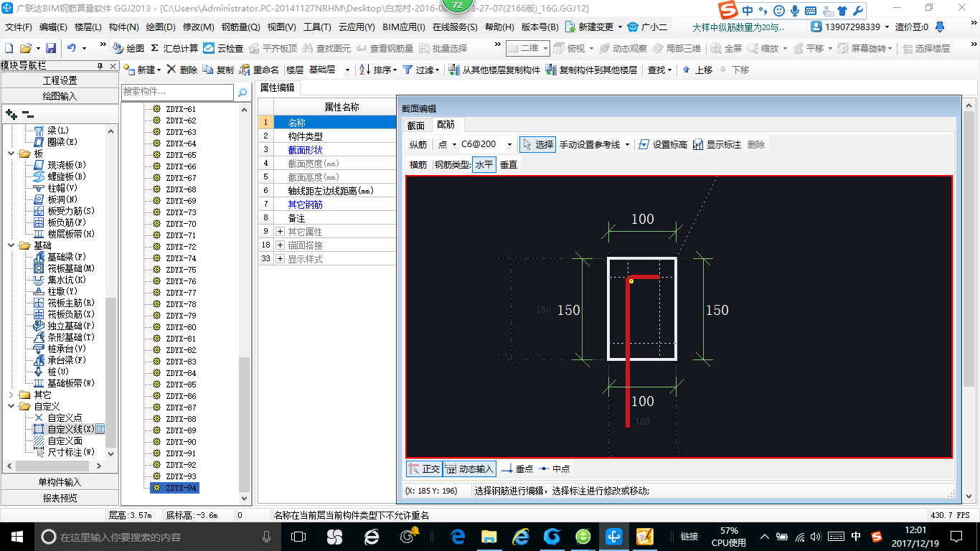Run 汇总计算 summary calculation

tap(174, 48)
